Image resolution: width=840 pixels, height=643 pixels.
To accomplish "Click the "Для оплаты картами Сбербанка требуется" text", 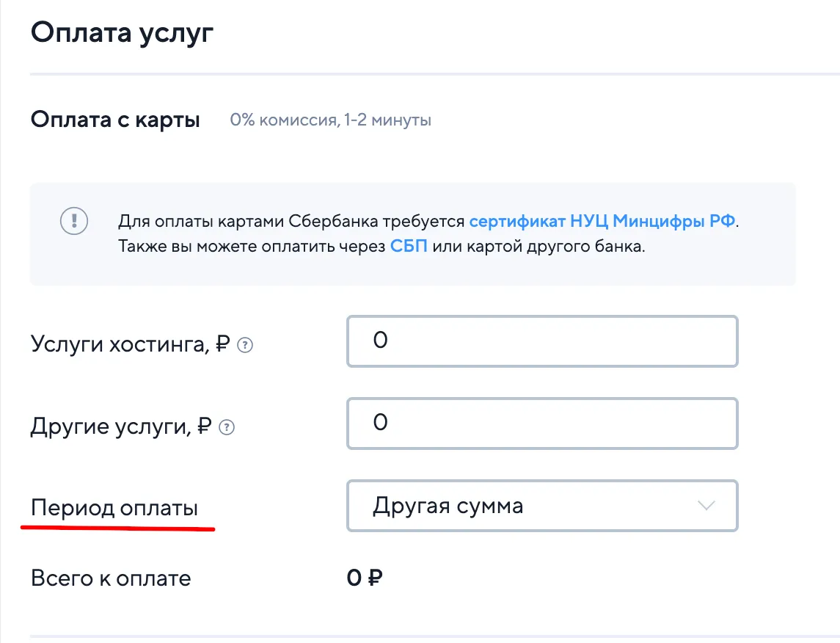I will (291, 221).
